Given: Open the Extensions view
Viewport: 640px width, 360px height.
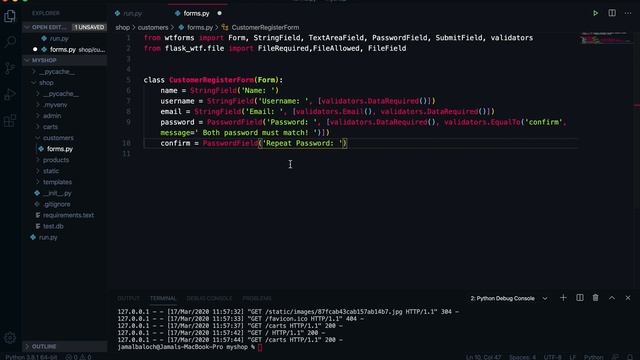Looking at the screenshot, I should tap(10, 121).
